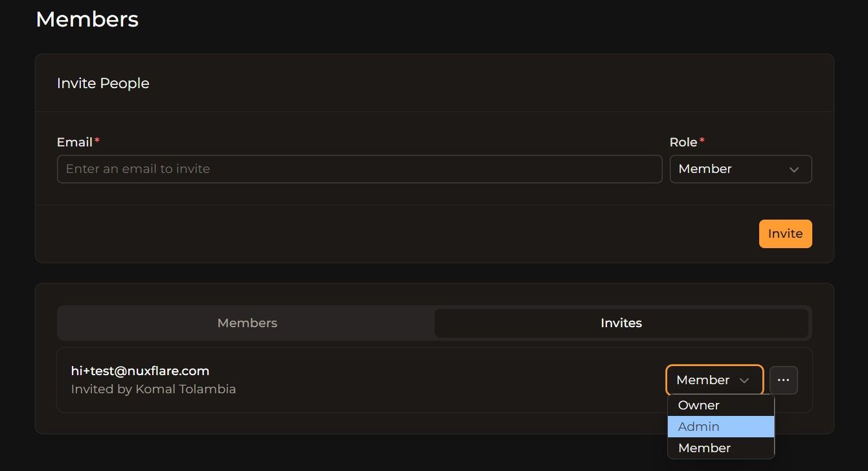Click the Role field label
868x471 pixels.
683,142
